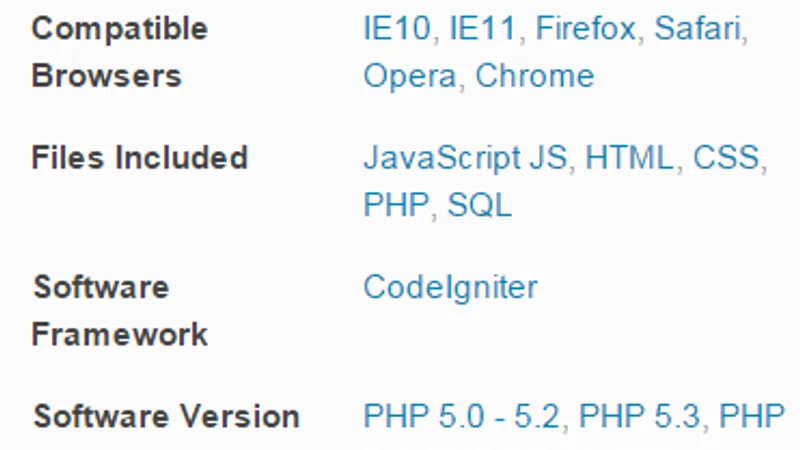800x450 pixels.
Task: Visit the CodeIgniter framework link
Action: (x=450, y=288)
